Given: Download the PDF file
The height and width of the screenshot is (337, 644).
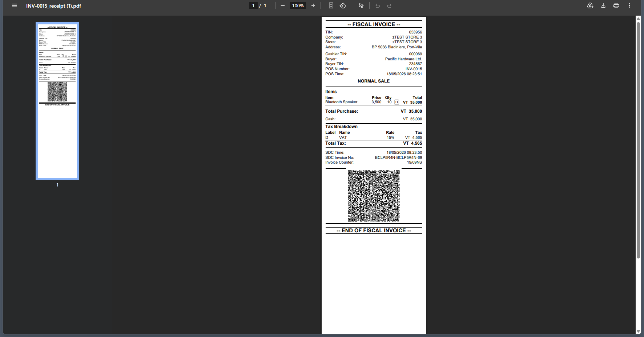Looking at the screenshot, I should click(x=603, y=5).
